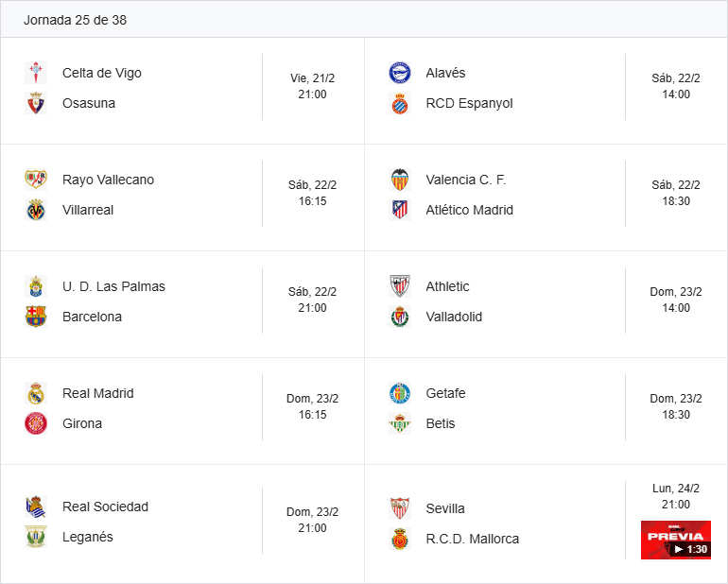Click the Getafe team name
The image size is (728, 584).
point(445,393)
